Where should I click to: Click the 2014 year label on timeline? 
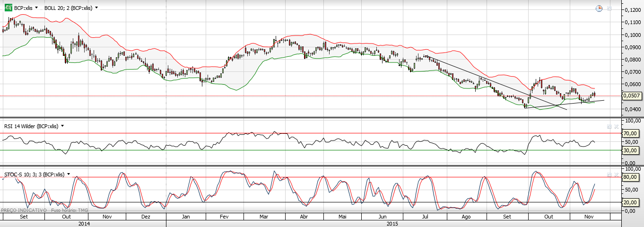pyautogui.click(x=84, y=223)
